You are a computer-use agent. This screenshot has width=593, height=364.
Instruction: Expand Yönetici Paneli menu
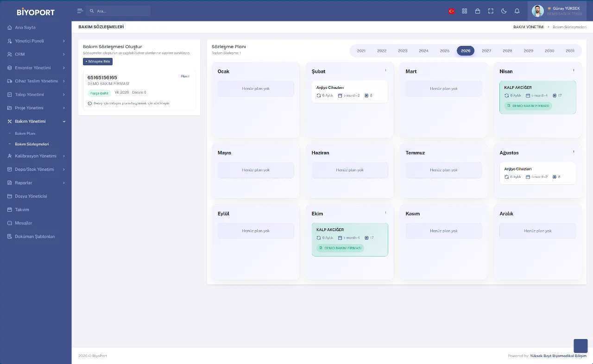(36, 41)
